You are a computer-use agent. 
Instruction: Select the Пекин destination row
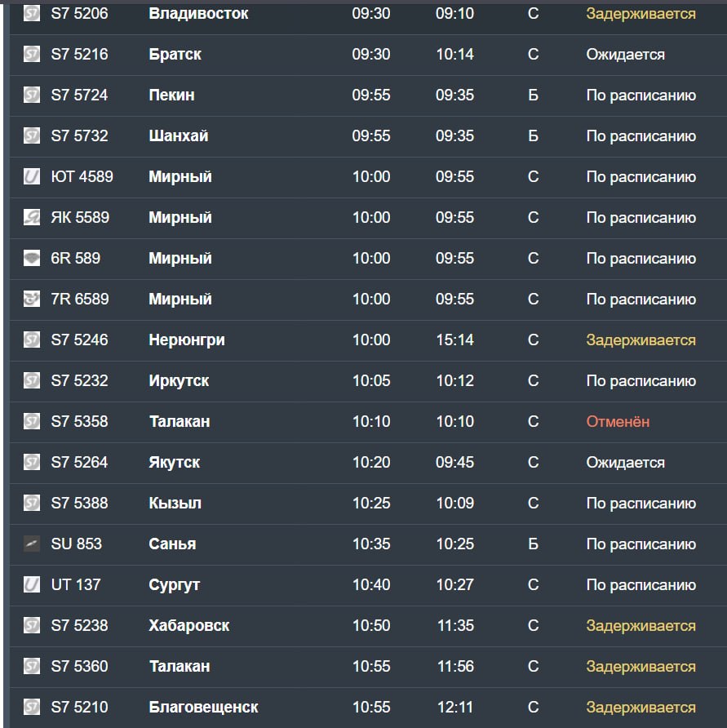[368, 95]
